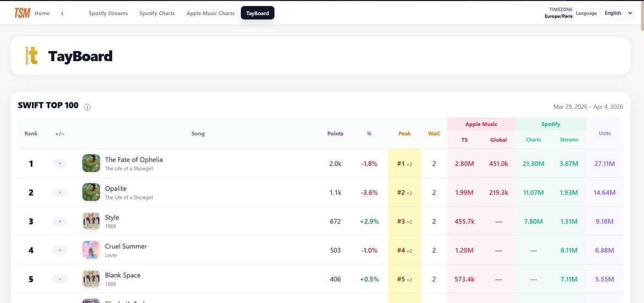The image size is (644, 303).
Task: Click the equals badge for rank 4
Action: 60,250
